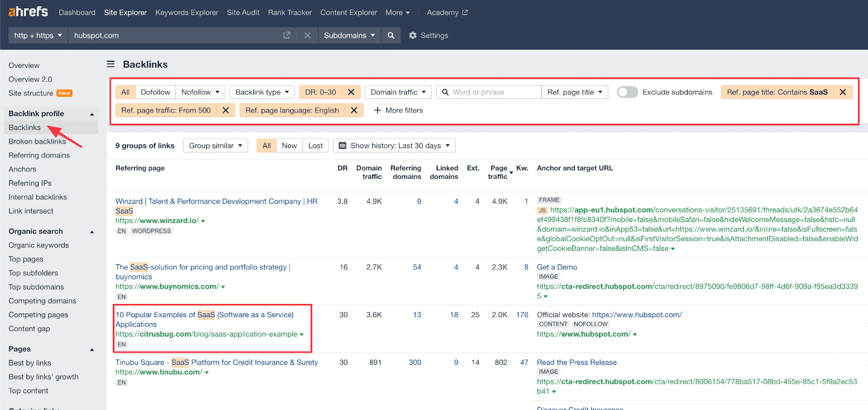The height and width of the screenshot is (410, 868).
Task: Click linked domains value 18
Action: 454,315
